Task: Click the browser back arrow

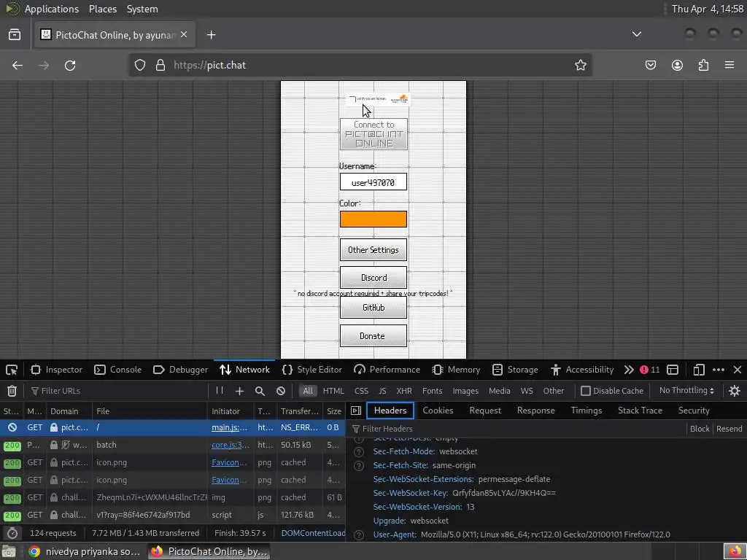Action: tap(18, 65)
